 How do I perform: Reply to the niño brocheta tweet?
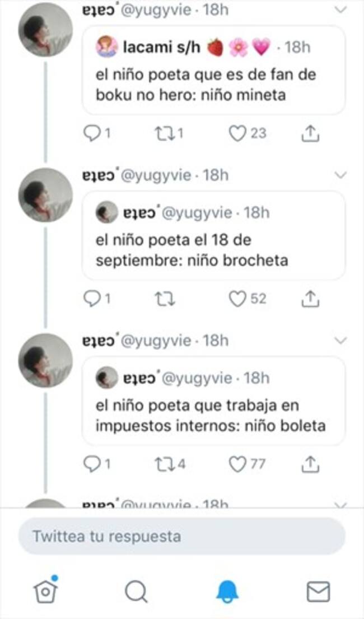(x=91, y=299)
